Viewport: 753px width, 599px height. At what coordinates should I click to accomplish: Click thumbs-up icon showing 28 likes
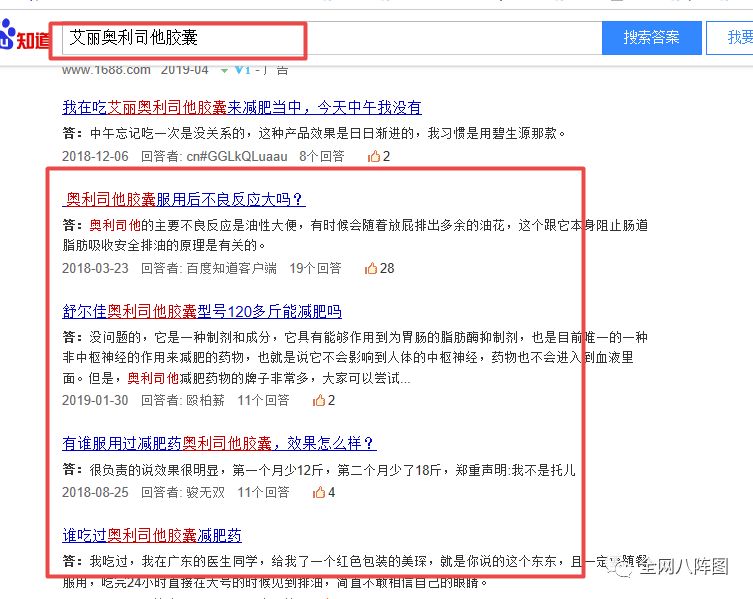click(371, 269)
